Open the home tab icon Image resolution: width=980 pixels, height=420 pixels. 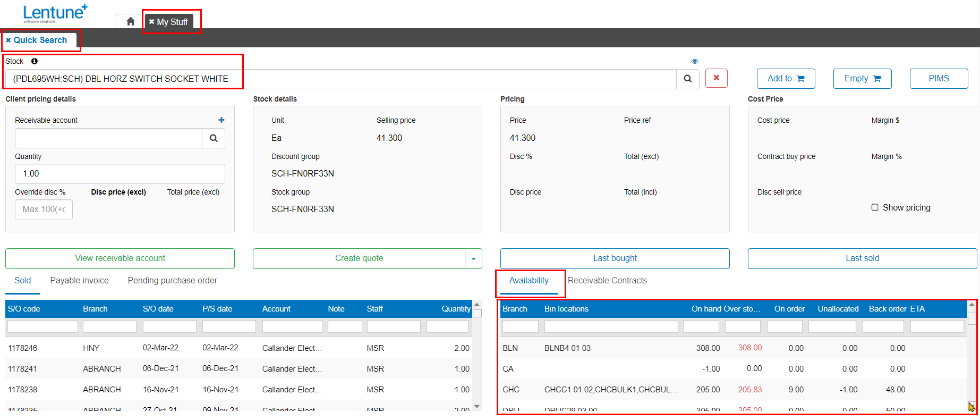[x=130, y=22]
